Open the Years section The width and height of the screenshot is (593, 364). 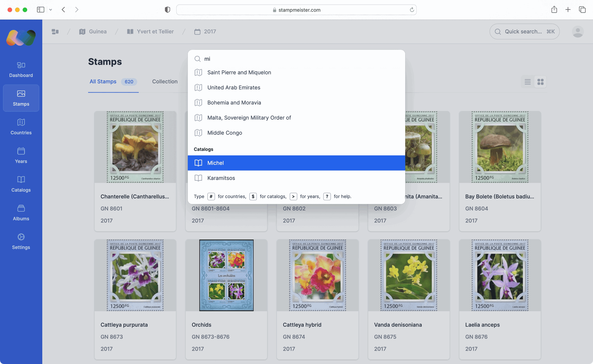coord(21,155)
